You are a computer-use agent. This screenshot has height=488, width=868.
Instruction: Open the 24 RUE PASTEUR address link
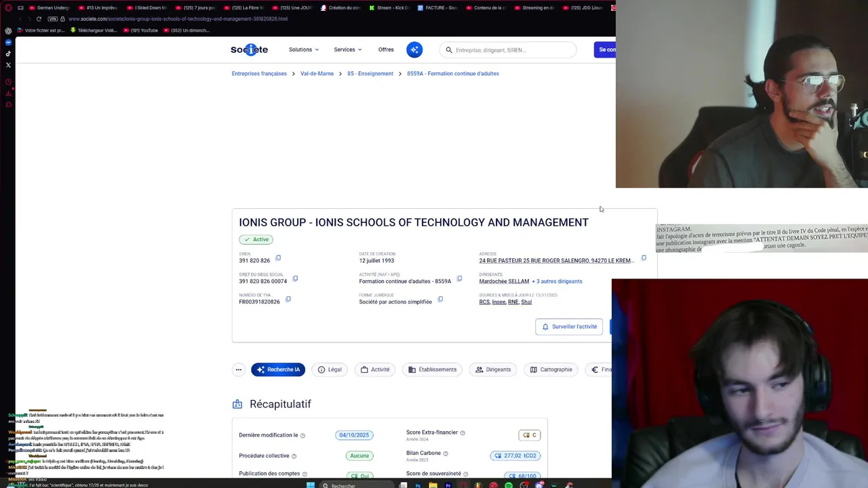[557, 260]
